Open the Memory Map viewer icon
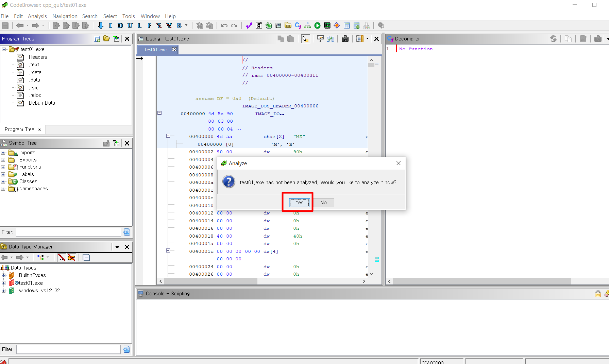609x364 pixels. (327, 25)
